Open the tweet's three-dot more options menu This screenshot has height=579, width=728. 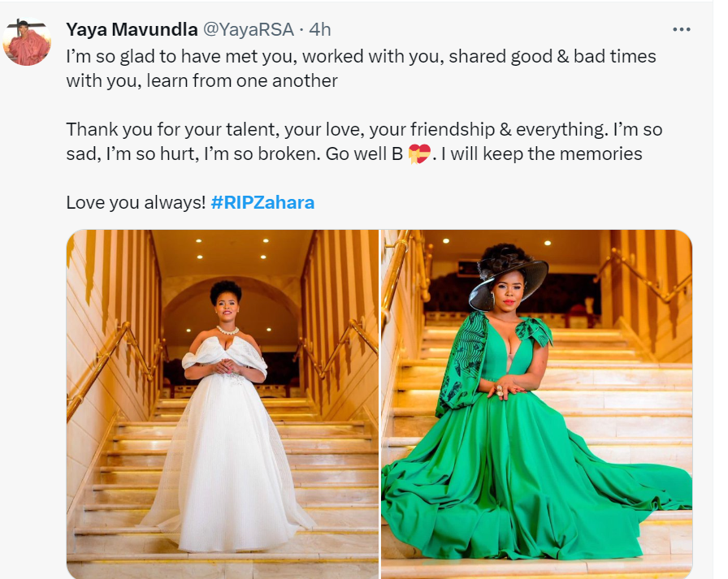pos(682,30)
